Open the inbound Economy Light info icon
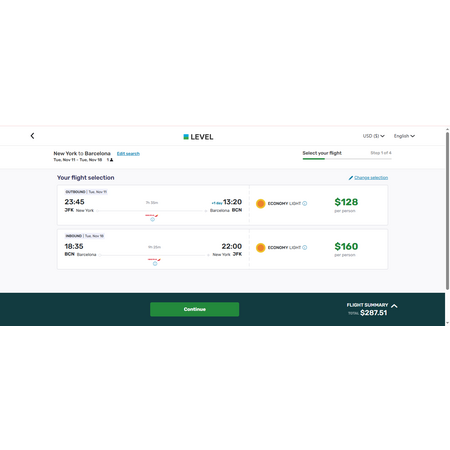This screenshot has height=450, width=450. pyautogui.click(x=305, y=247)
